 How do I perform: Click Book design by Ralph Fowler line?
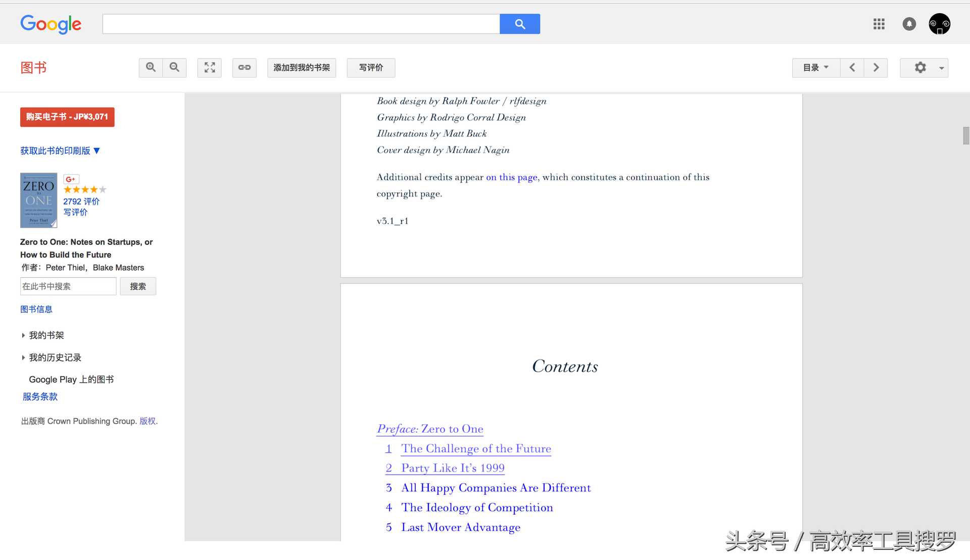(x=462, y=101)
